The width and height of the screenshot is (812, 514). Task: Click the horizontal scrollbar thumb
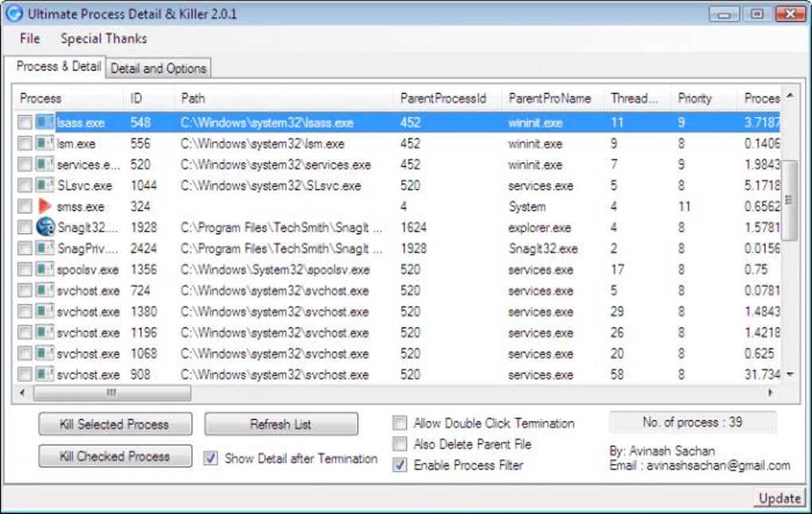click(x=112, y=393)
